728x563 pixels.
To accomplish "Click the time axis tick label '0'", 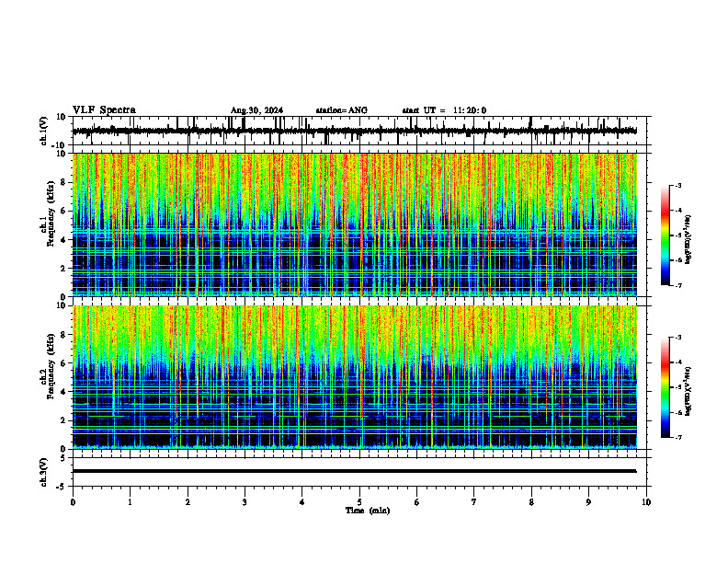I will [x=73, y=502].
